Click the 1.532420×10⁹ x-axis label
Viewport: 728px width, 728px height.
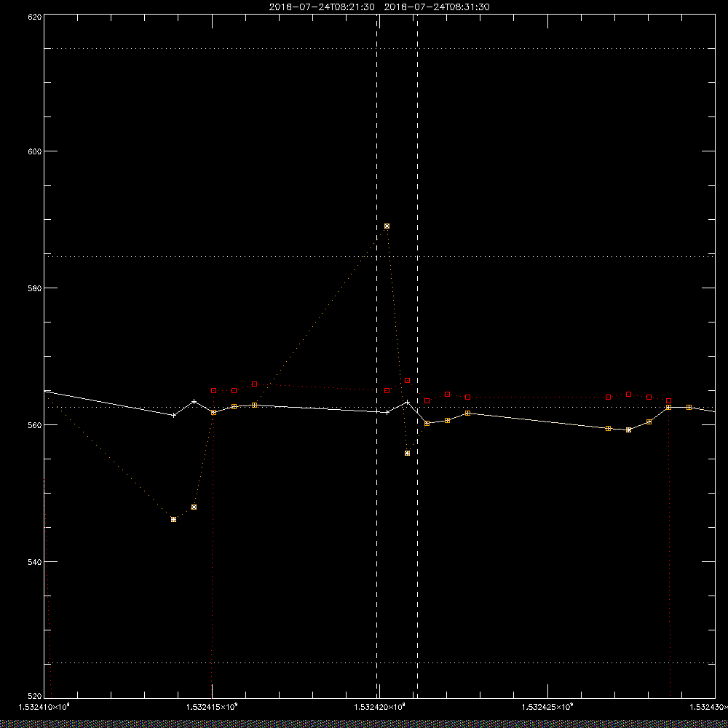[380, 707]
